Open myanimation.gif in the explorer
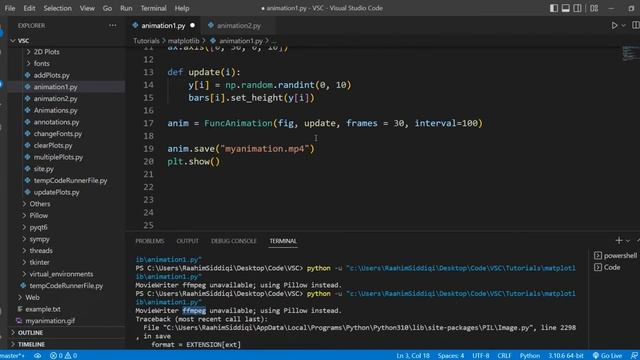Viewport: 640px width, 360px height. pos(50,321)
